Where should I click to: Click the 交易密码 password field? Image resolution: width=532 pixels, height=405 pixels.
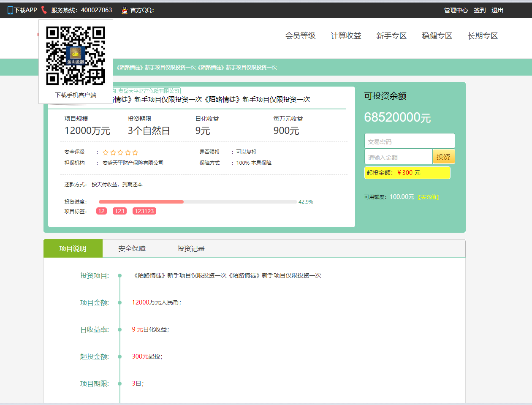pyautogui.click(x=409, y=141)
